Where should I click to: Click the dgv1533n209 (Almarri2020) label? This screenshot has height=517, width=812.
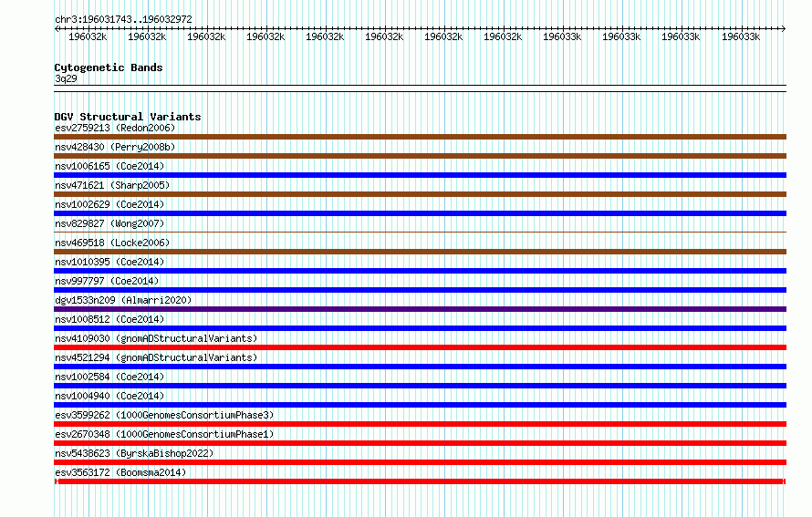click(x=123, y=300)
